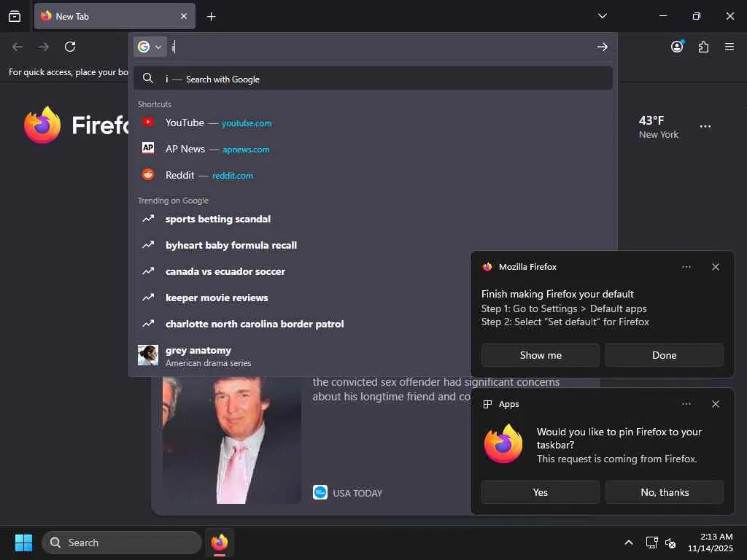This screenshot has width=747, height=560.
Task: Open the 43°F New York weather widget
Action: point(659,127)
